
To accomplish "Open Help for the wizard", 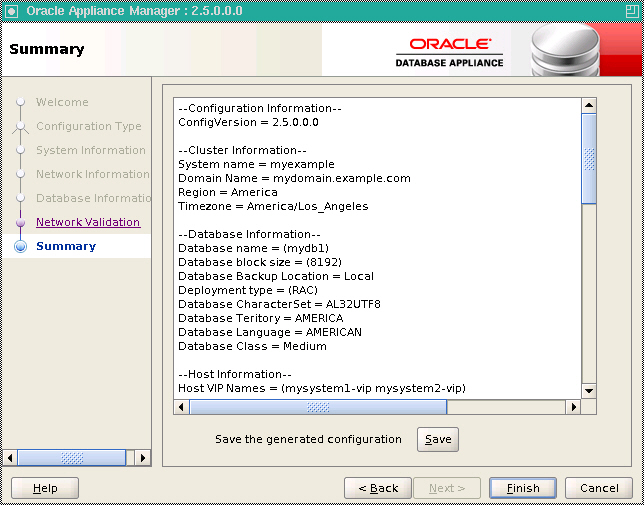I will pyautogui.click(x=45, y=488).
